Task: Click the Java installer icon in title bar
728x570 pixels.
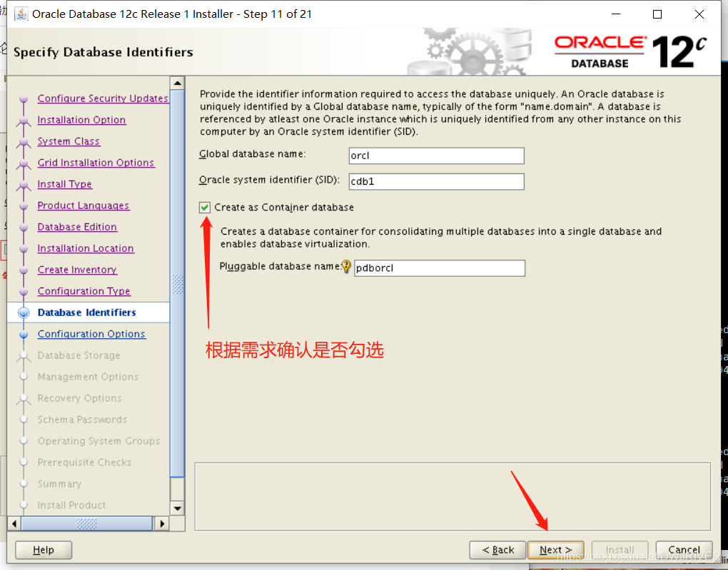Action: point(21,14)
